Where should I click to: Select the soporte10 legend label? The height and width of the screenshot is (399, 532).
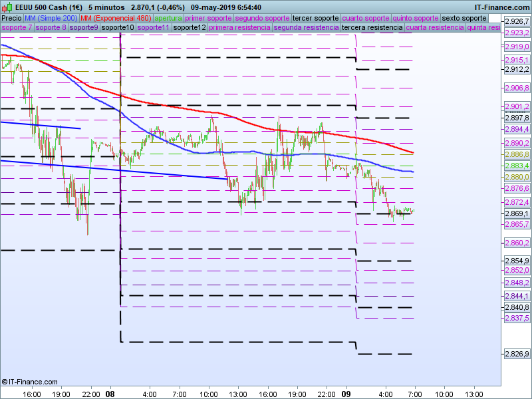pyautogui.click(x=118, y=28)
